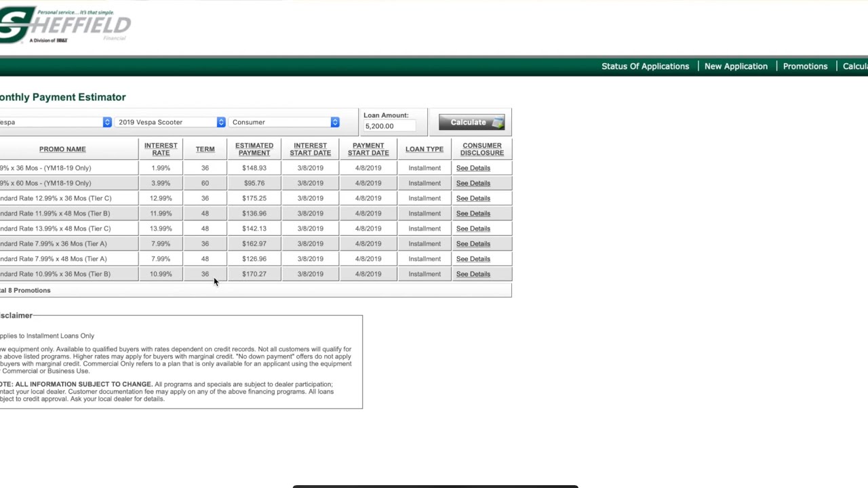
Task: Sort by Loan Type column header
Action: click(x=425, y=149)
